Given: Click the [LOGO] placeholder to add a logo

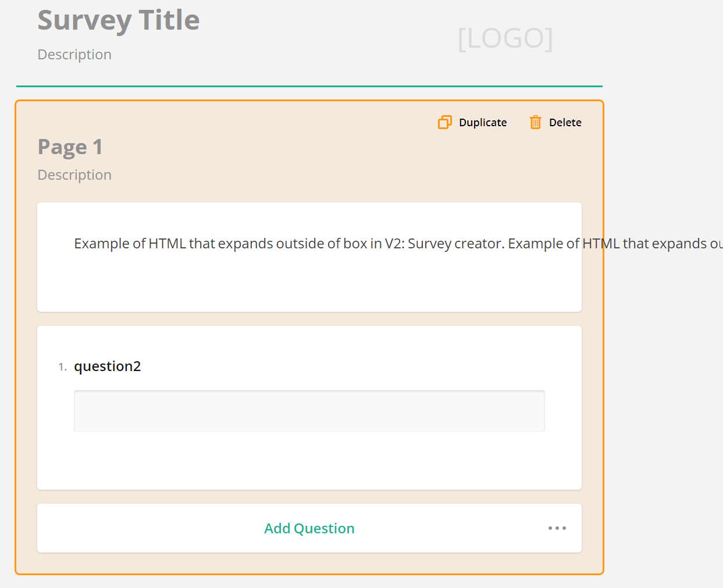Looking at the screenshot, I should (505, 38).
